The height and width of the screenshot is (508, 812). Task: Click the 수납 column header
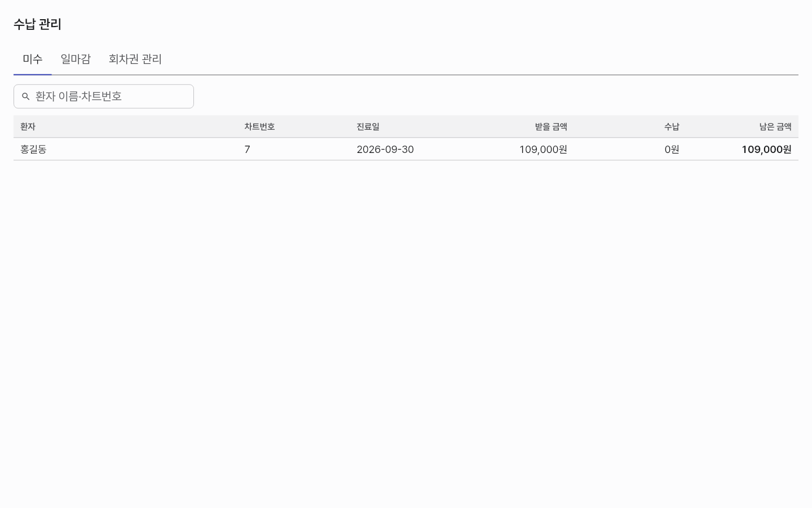pos(672,127)
